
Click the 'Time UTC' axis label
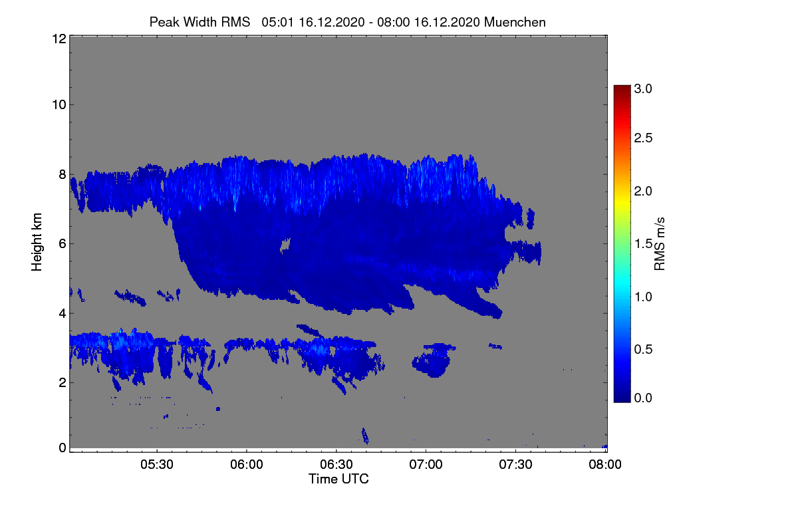(x=338, y=479)
